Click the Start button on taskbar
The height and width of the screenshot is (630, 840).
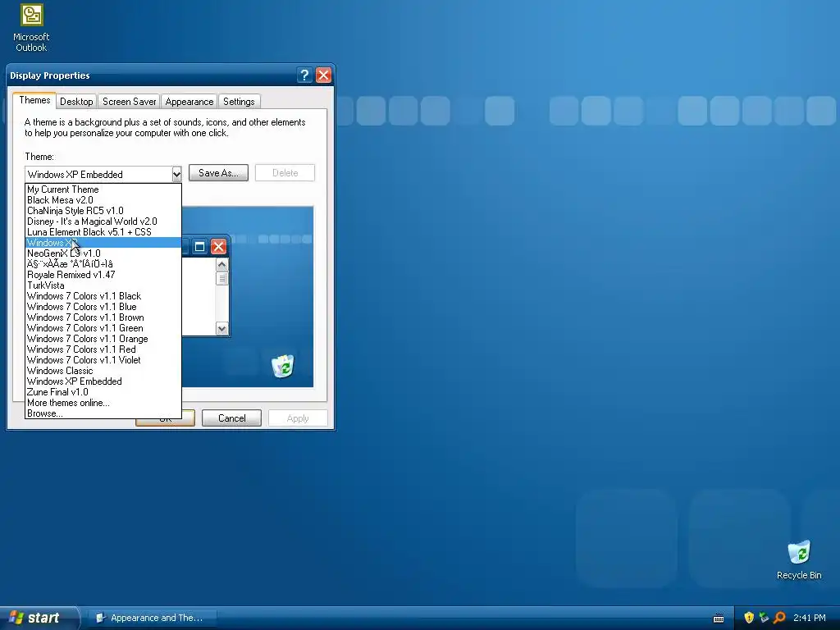pos(39,618)
